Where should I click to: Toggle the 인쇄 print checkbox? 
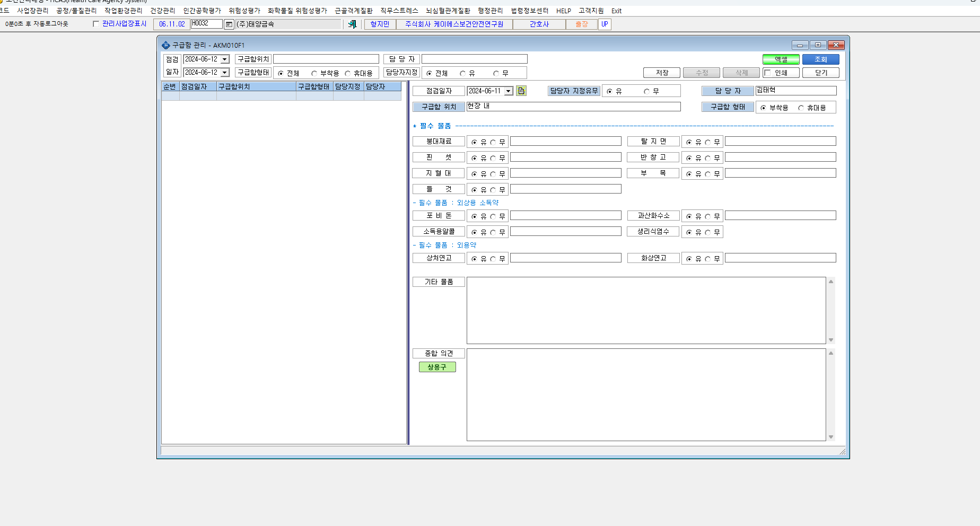[x=767, y=73]
